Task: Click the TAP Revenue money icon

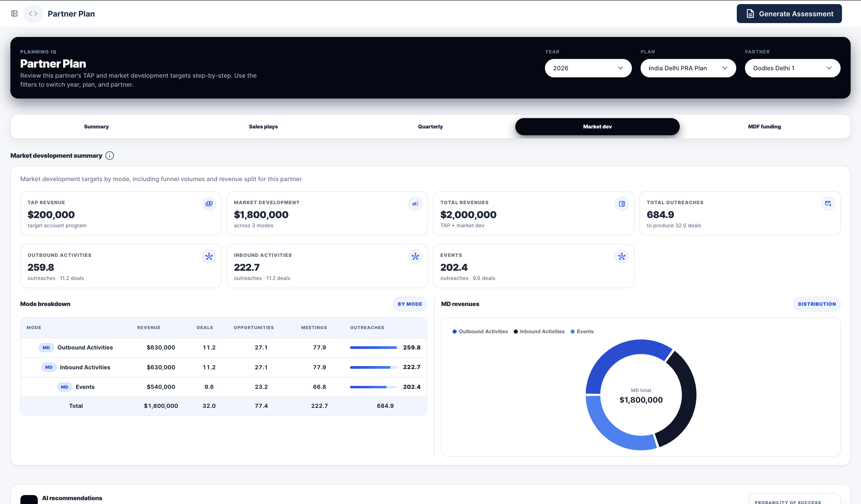Action: (x=209, y=204)
